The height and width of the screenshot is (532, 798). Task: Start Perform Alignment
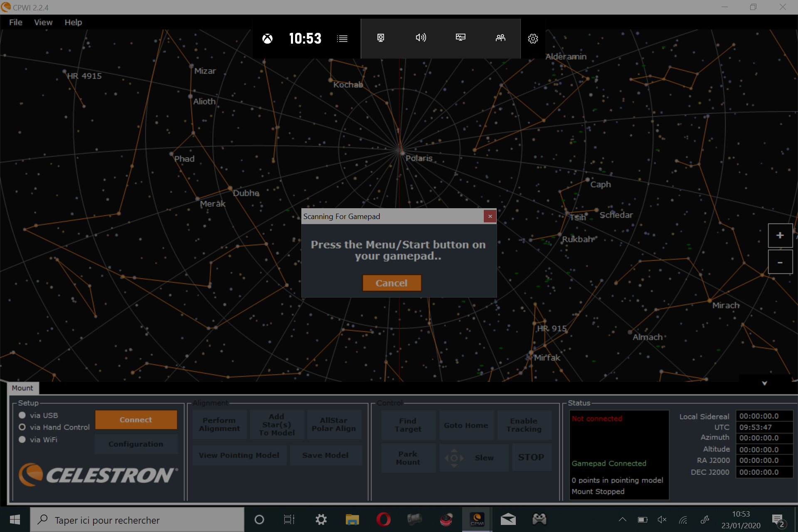219,424
